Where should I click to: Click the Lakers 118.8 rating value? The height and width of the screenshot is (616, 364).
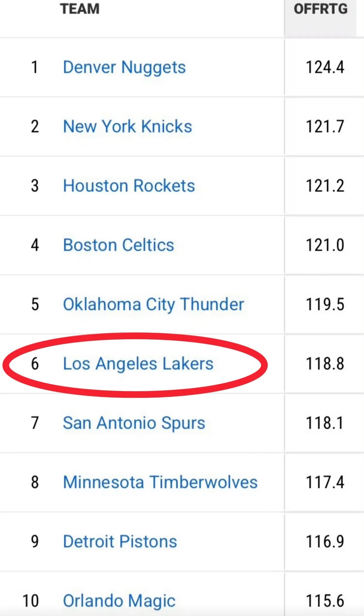325,364
